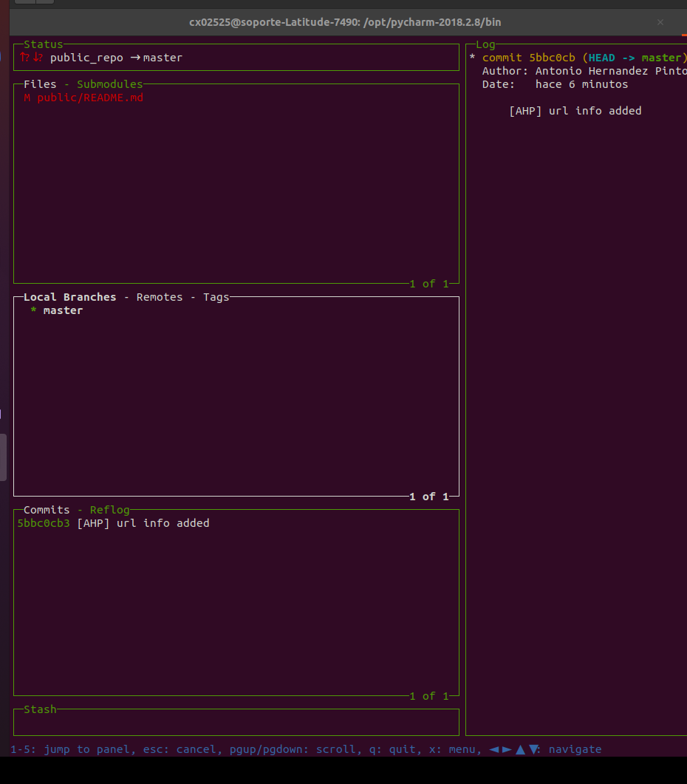Click commit hash 5bbc0cb in Log panel

[x=552, y=58]
